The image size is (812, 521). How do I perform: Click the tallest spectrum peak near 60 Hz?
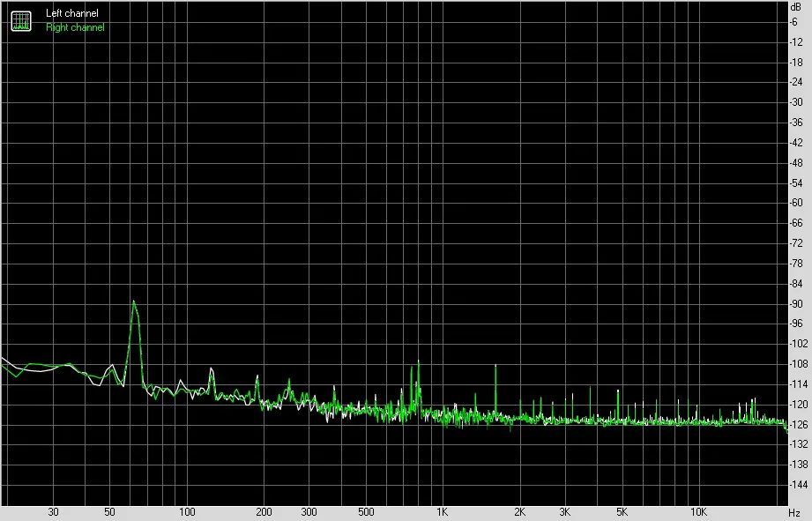pos(134,301)
